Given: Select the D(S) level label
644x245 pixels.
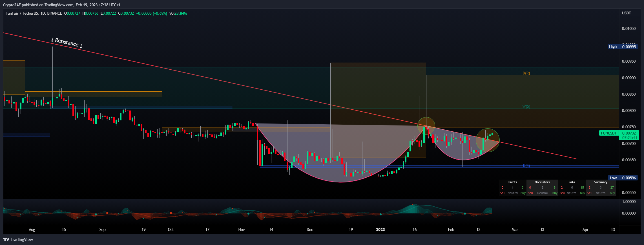Looking at the screenshot, I should pyautogui.click(x=526, y=165).
